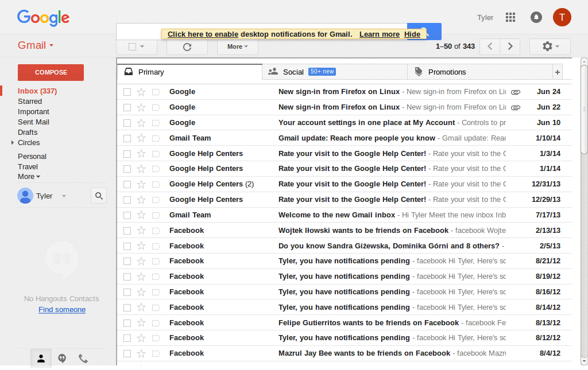The image size is (588, 370).
Task: Open the More actions dropdown
Action: click(x=238, y=47)
